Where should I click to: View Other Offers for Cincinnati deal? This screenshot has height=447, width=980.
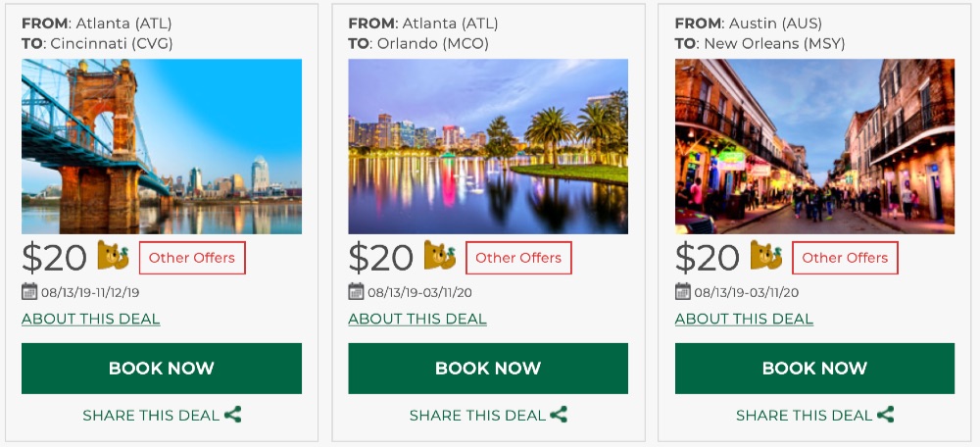tap(192, 258)
